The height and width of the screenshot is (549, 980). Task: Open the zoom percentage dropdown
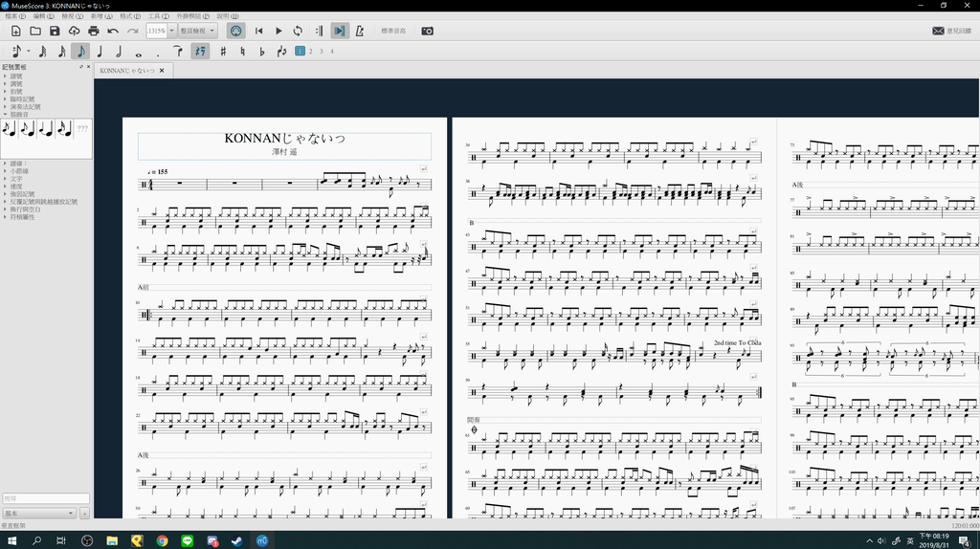tap(172, 31)
